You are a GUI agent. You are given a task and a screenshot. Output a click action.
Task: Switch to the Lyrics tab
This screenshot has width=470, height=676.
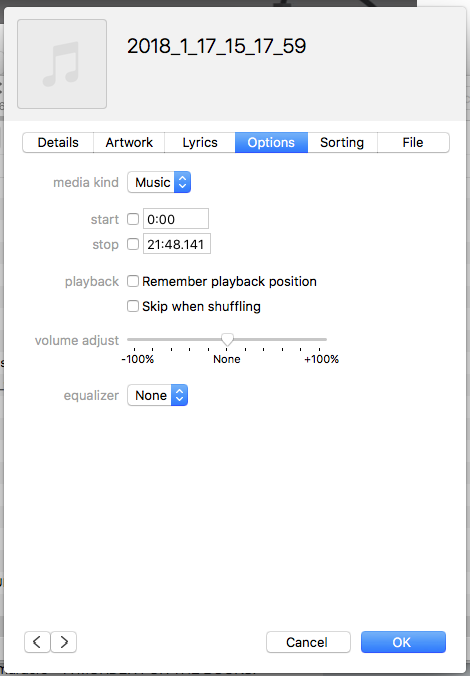pos(200,143)
